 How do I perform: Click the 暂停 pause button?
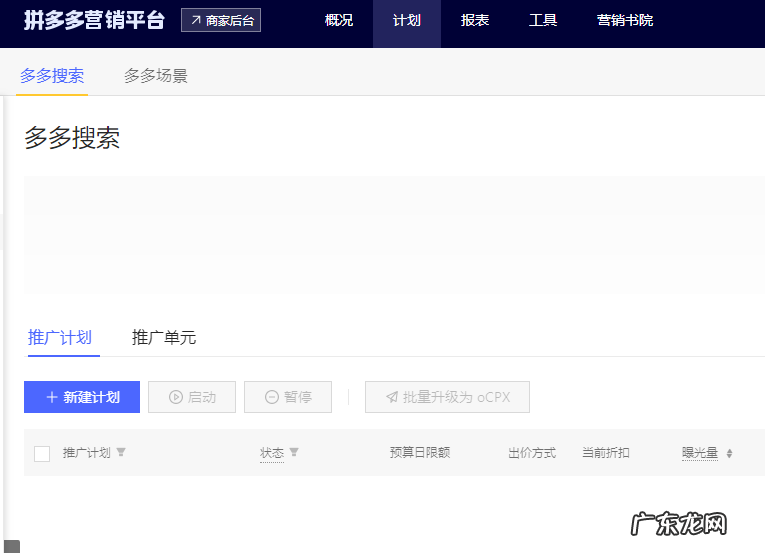pyautogui.click(x=288, y=397)
